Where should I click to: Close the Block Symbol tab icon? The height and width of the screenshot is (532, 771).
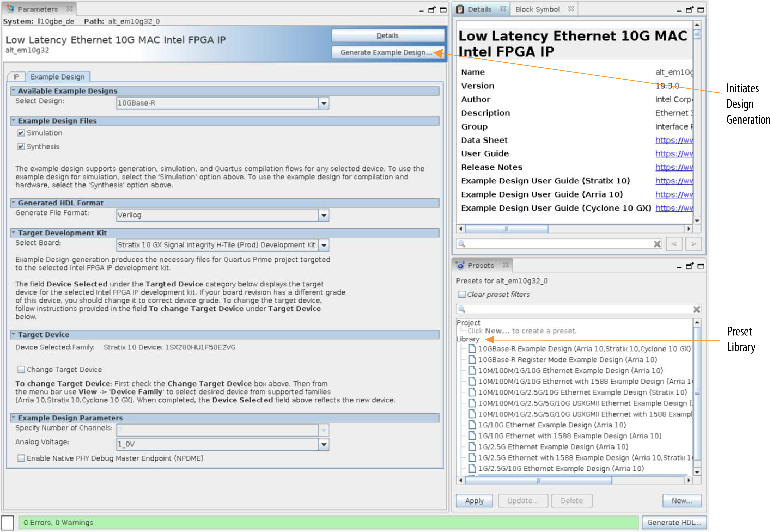coord(571,9)
